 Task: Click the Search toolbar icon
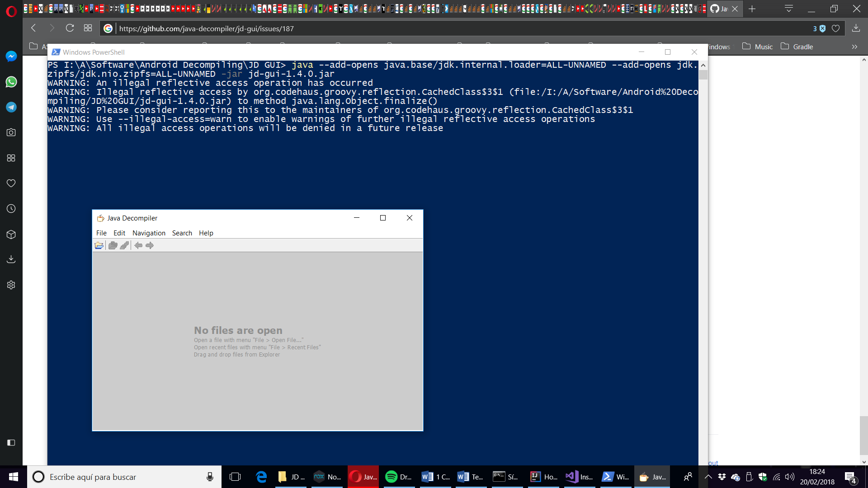point(124,245)
